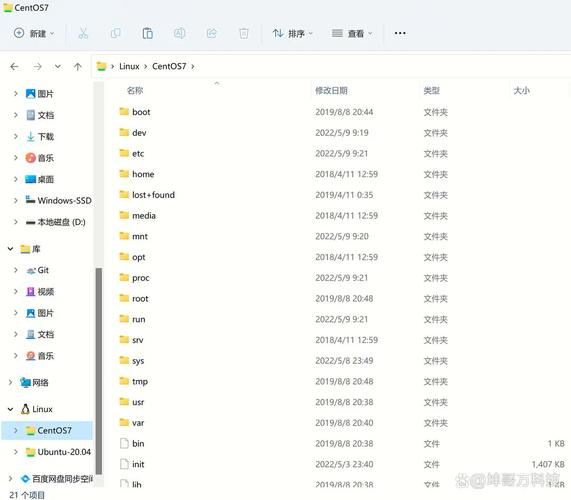Open the 排序 (Sort) dropdown

pyautogui.click(x=293, y=33)
